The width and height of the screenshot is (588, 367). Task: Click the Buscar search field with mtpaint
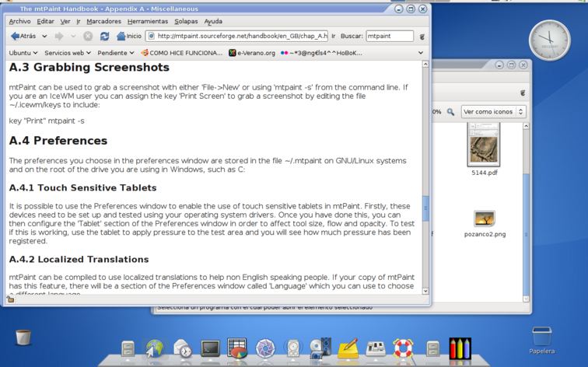[390, 36]
